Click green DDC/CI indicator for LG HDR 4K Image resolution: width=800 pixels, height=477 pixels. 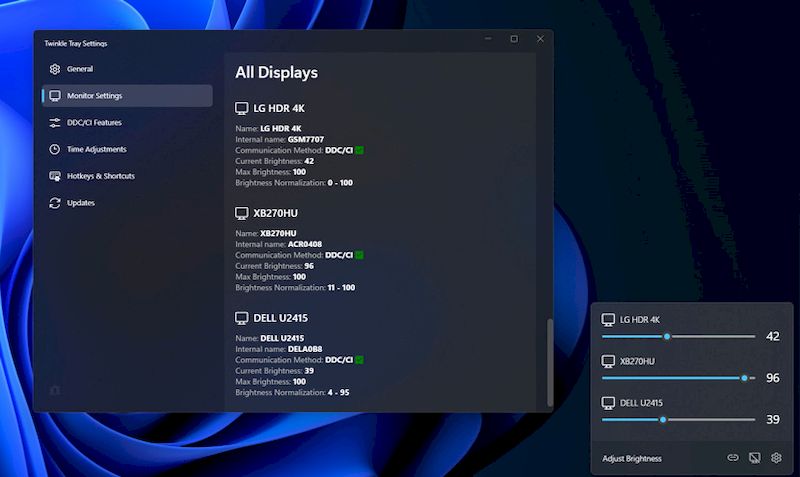coord(359,150)
